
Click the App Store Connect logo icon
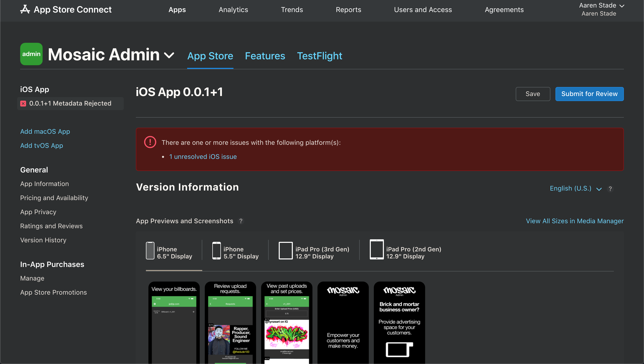[x=25, y=9]
